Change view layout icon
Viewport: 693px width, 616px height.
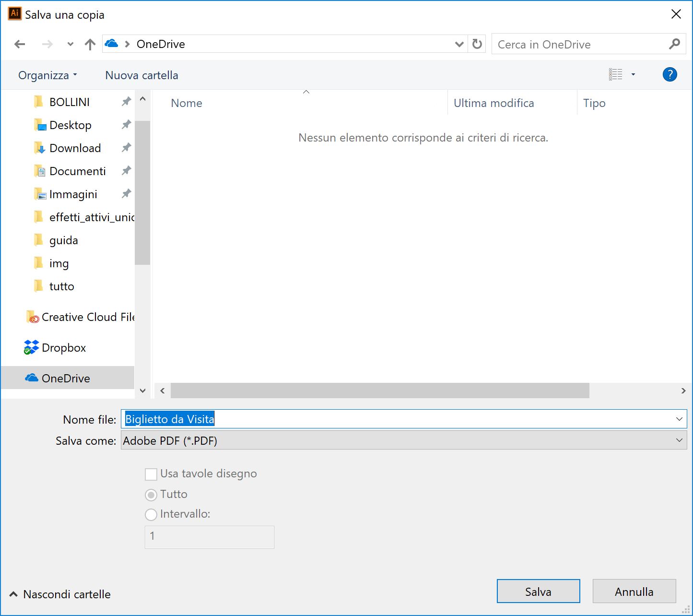pyautogui.click(x=616, y=74)
